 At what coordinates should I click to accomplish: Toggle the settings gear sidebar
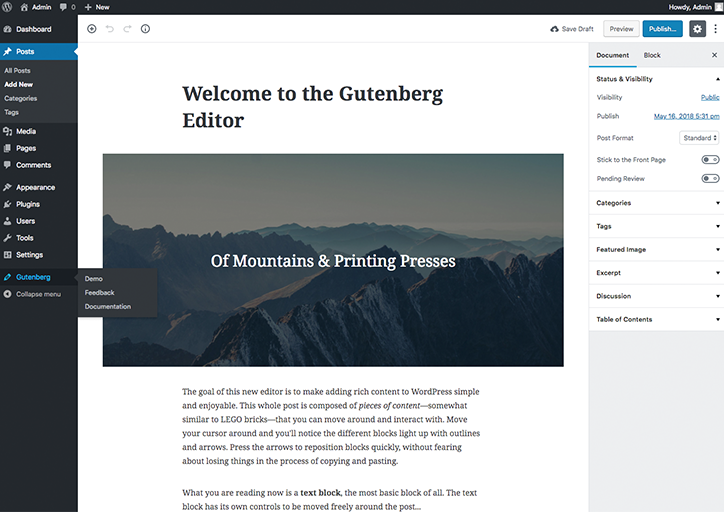tap(697, 29)
